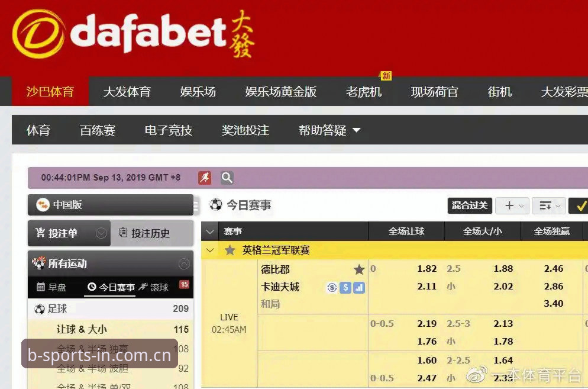The image size is (588, 389).
Task: Collapse the 所有运动 panel
Action: (x=184, y=264)
